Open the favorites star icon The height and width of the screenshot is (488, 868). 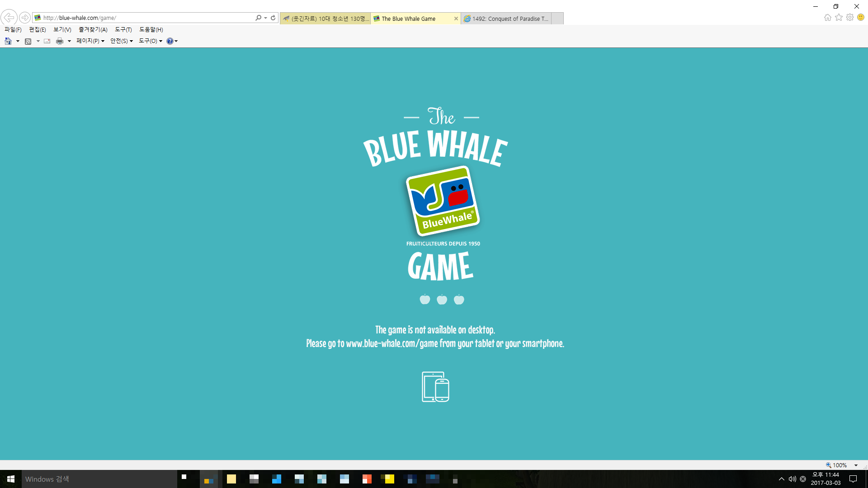pyautogui.click(x=839, y=17)
